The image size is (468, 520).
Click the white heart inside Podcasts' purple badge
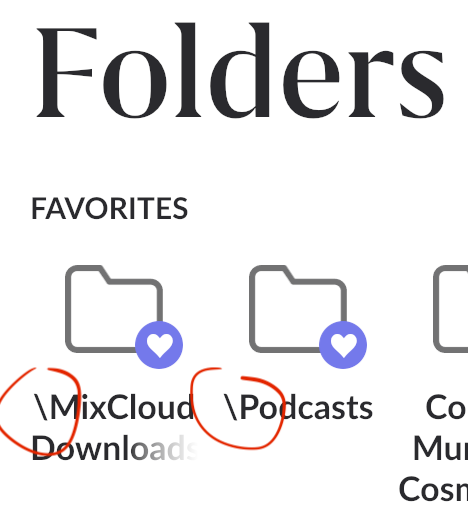click(343, 346)
